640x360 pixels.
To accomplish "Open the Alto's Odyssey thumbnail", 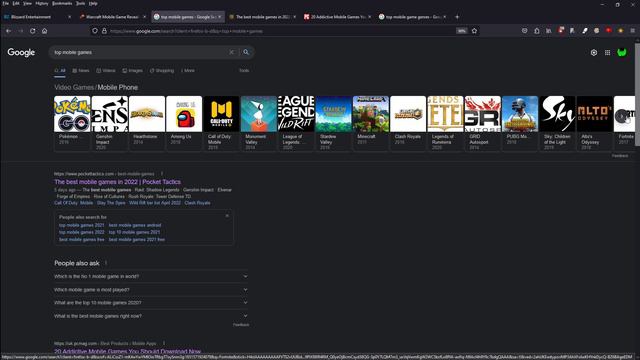I will coord(595,114).
